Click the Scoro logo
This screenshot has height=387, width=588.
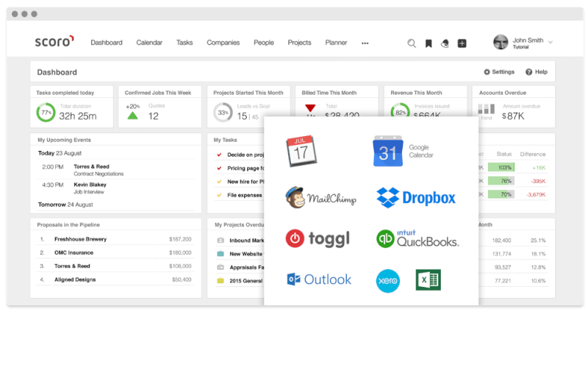tap(54, 41)
